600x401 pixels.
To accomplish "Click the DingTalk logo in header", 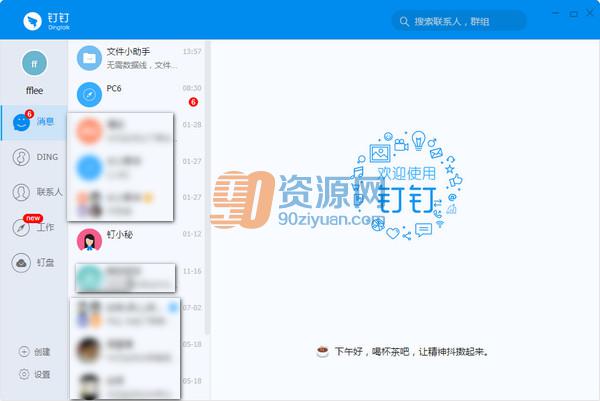I will [x=46, y=21].
